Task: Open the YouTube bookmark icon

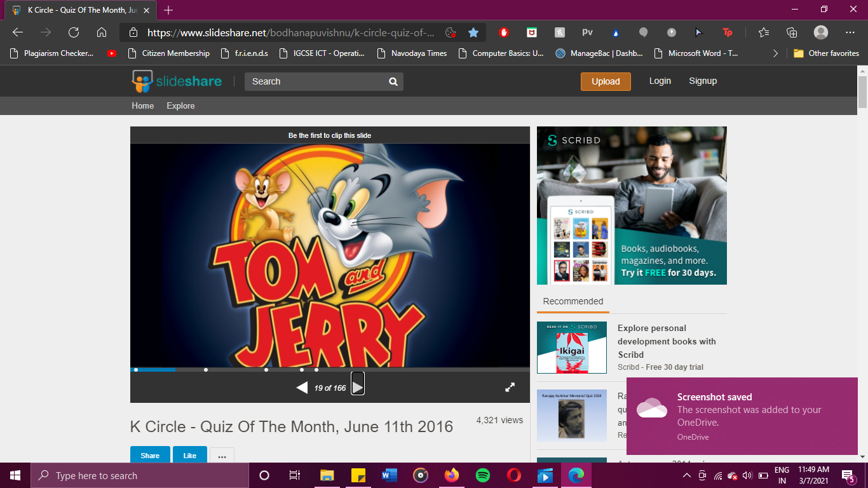Action: pos(112,53)
